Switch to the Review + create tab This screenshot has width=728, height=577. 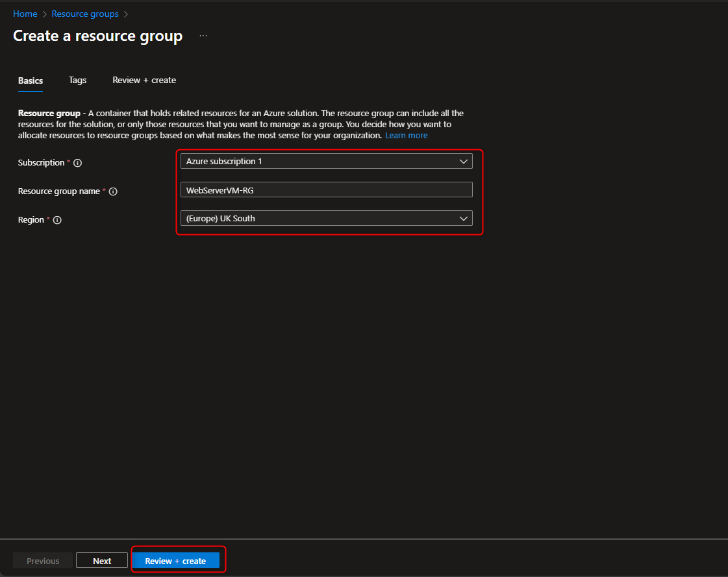(x=144, y=80)
